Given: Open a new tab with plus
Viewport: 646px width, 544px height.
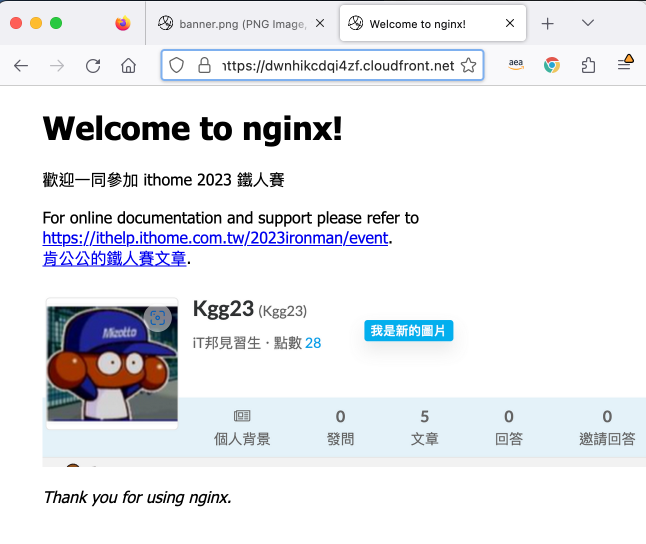Looking at the screenshot, I should point(547,23).
